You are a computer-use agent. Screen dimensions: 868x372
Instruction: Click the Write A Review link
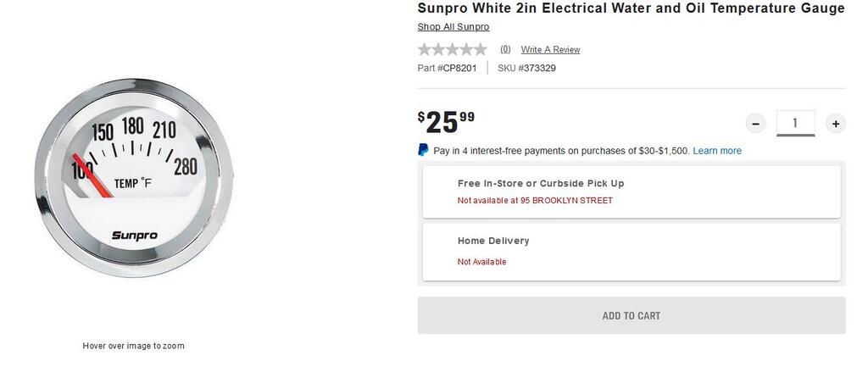click(x=550, y=50)
